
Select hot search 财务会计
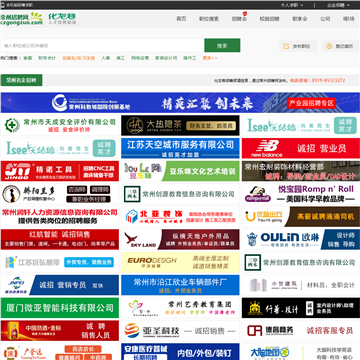tap(47, 58)
